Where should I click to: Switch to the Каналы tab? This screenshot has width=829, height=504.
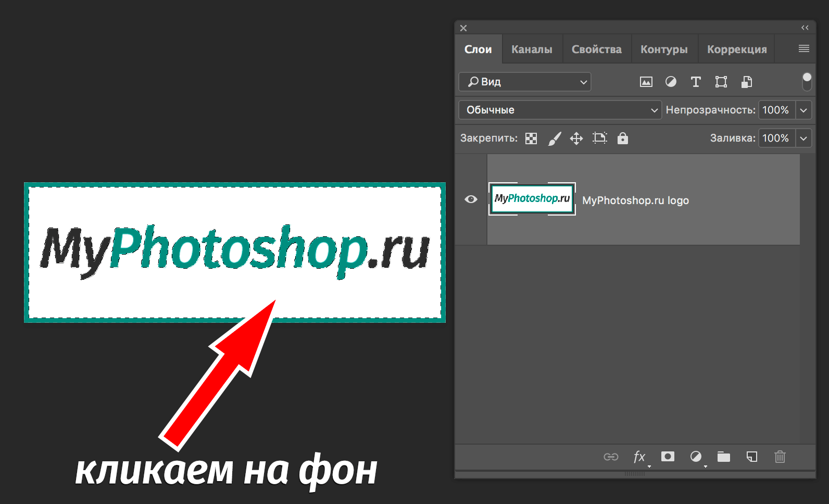click(532, 49)
